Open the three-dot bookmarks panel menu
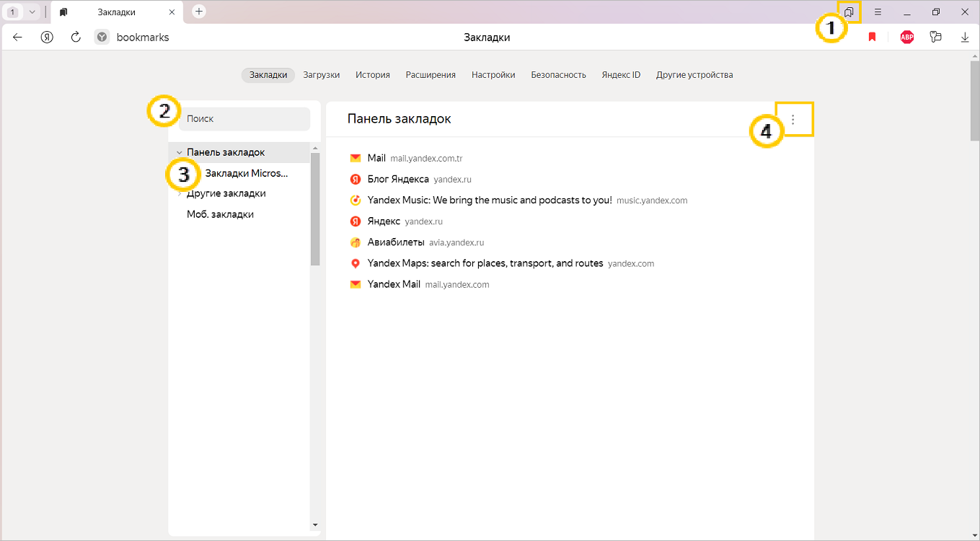The height and width of the screenshot is (541, 980). coord(793,120)
